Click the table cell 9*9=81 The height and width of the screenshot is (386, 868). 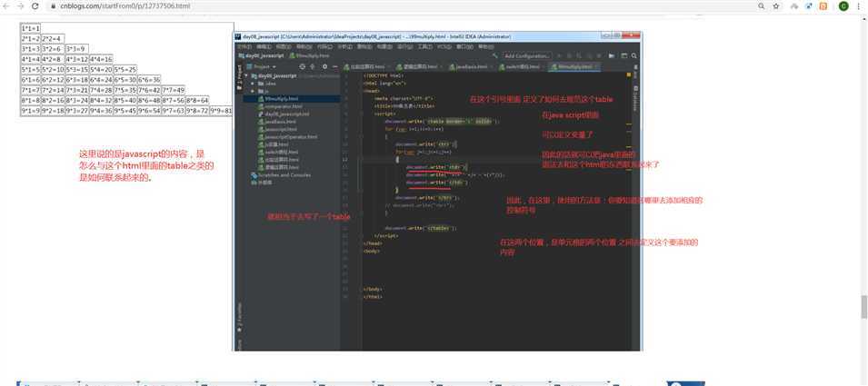222,111
